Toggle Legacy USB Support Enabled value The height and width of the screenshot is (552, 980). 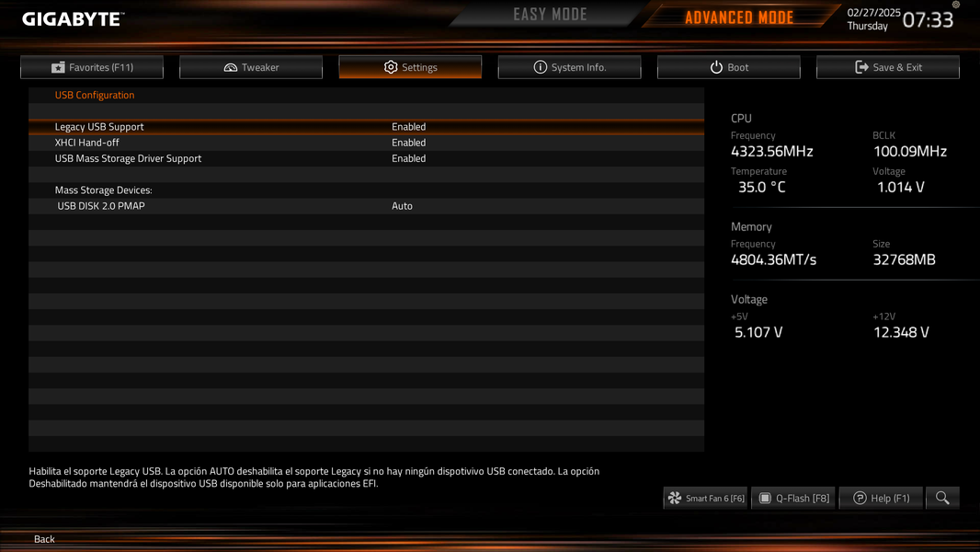tap(409, 127)
